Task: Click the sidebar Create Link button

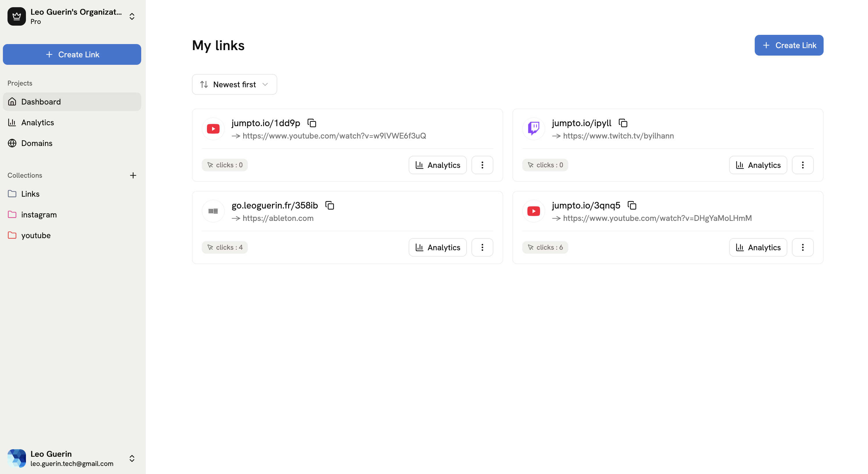Action: pos(72,54)
